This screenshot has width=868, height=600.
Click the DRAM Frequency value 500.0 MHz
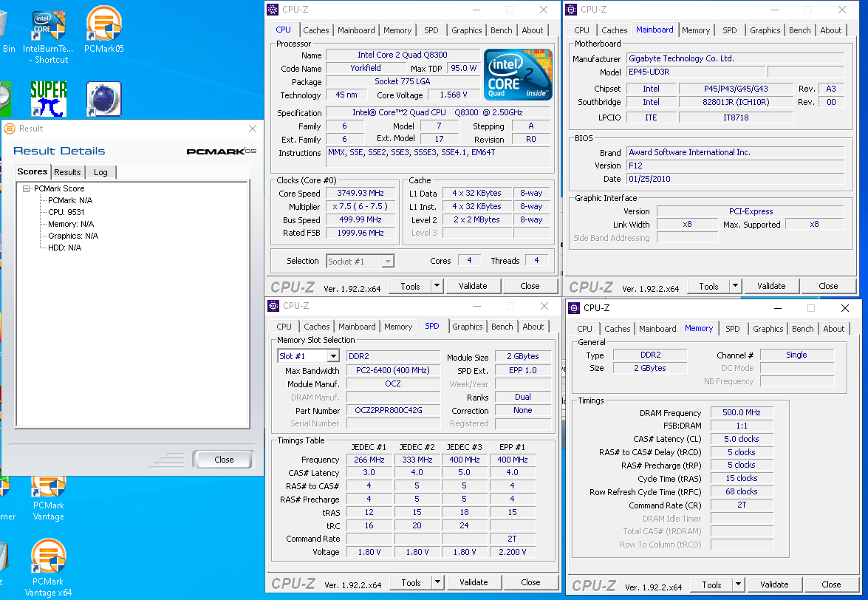(742, 412)
